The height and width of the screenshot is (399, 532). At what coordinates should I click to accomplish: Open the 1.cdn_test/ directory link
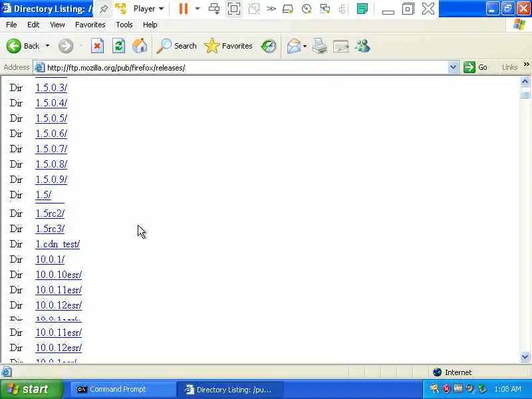tap(58, 244)
